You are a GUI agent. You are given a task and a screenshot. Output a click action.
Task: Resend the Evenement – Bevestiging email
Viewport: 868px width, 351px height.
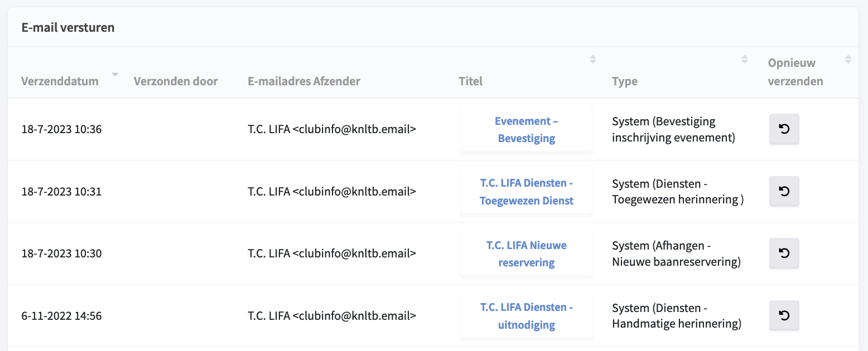pyautogui.click(x=784, y=129)
